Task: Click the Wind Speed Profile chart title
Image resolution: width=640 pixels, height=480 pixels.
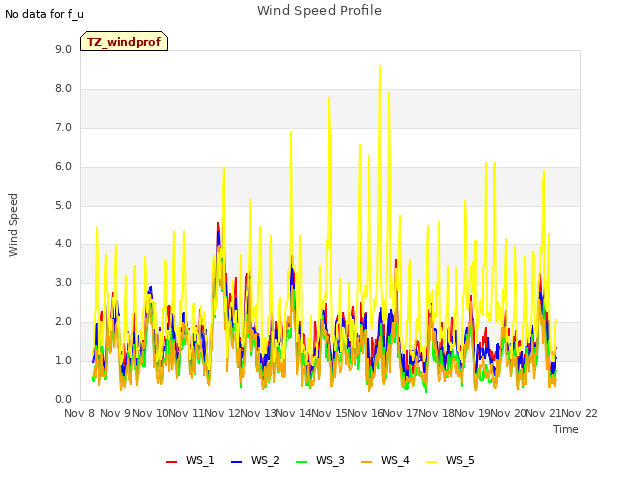Action: point(319,11)
